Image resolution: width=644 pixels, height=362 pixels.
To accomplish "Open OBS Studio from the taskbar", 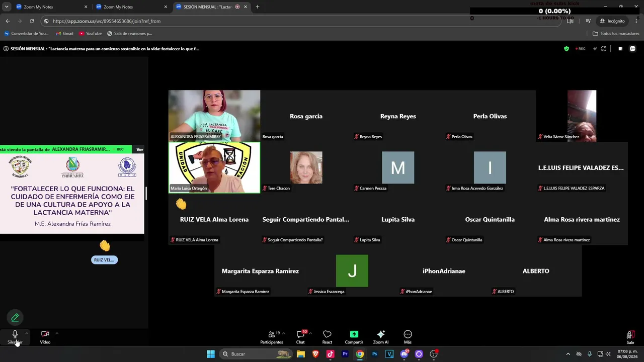I will [434, 354].
